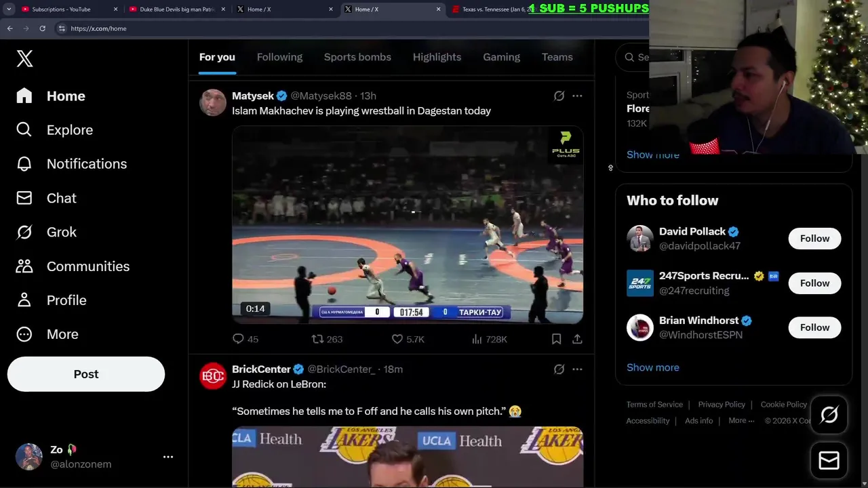Open Home from the left sidebar

(51, 96)
